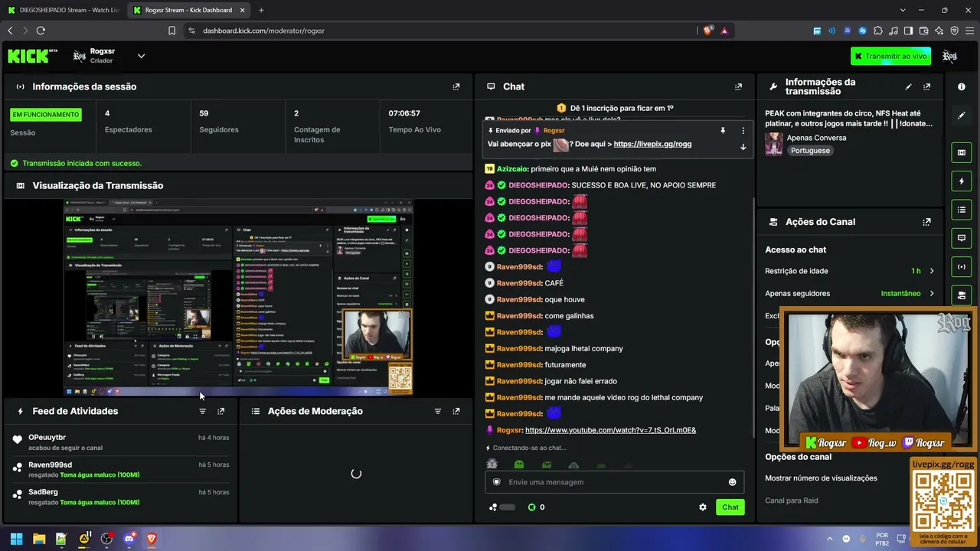Open Brave browser from taskbar
This screenshot has height=551, width=980.
152,539
